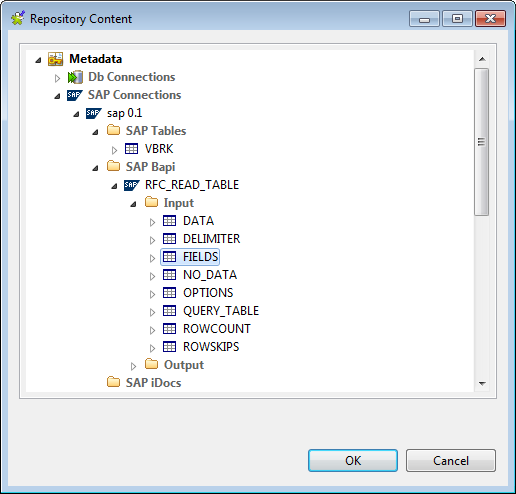Click the DELIMITER table icon
Image resolution: width=516 pixels, height=494 pixels.
tap(169, 239)
